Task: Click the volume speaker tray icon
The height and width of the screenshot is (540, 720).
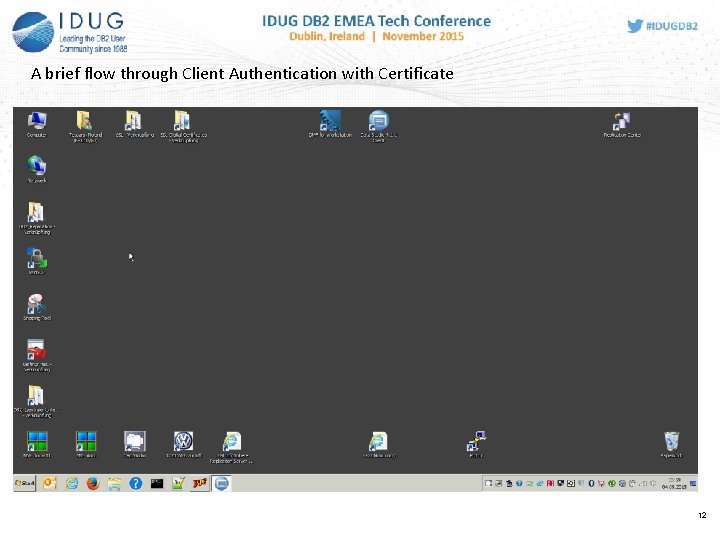Action: tap(653, 484)
